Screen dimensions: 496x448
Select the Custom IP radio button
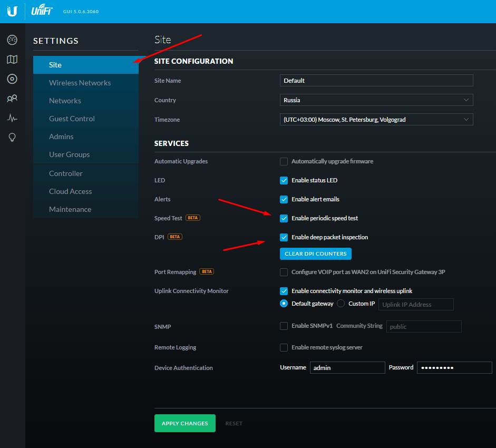coord(341,304)
